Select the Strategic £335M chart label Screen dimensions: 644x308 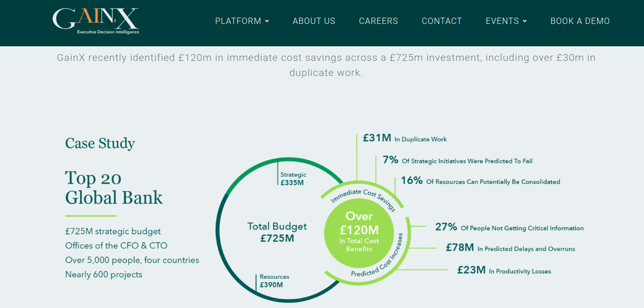[x=293, y=178]
